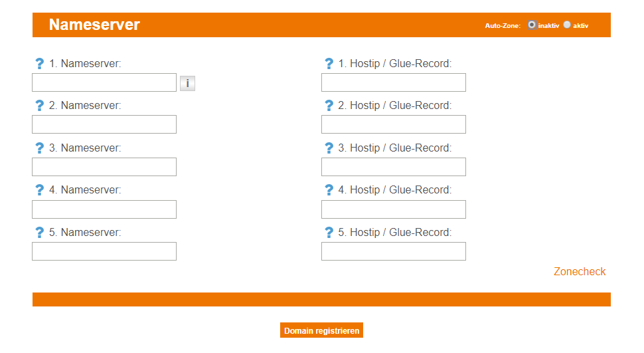Select the 2. Hostip / Glue-Record field
Screen dimensions: 644x353
(x=394, y=124)
